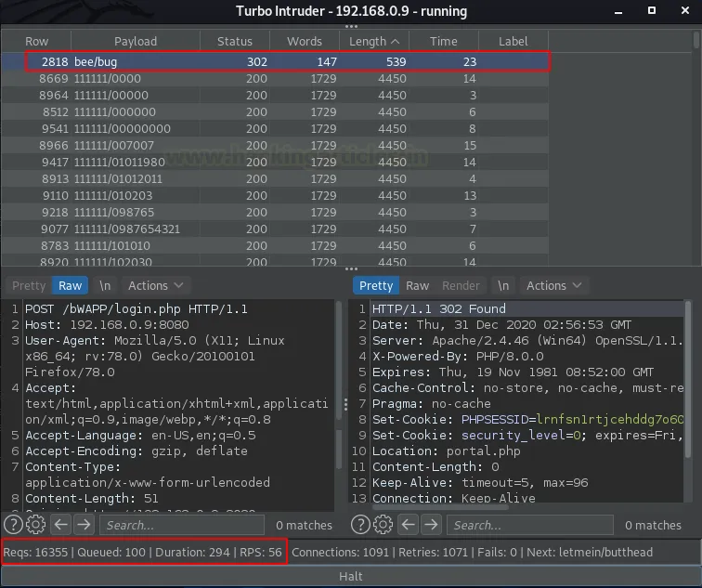Sort the table by Row column
This screenshot has height=588, width=702.
coord(36,41)
